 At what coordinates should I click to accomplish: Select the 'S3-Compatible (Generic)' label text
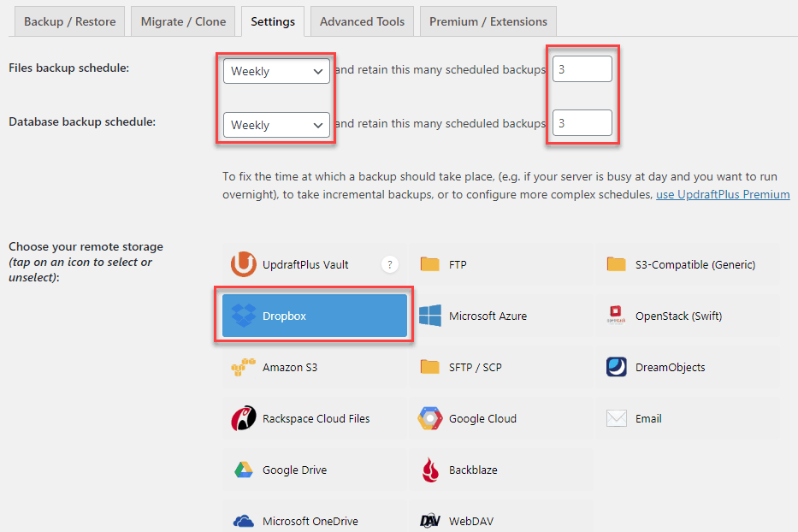695,264
